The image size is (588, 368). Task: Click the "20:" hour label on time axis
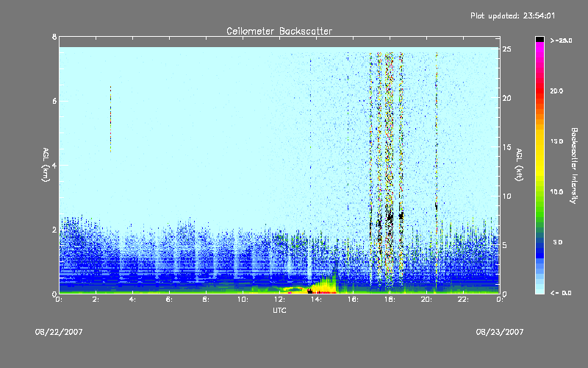[x=426, y=300]
